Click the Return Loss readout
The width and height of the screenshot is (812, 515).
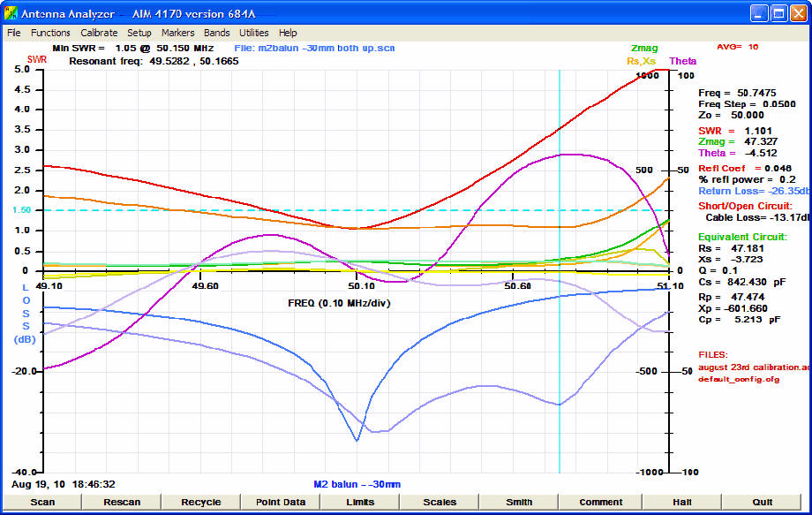click(x=754, y=191)
